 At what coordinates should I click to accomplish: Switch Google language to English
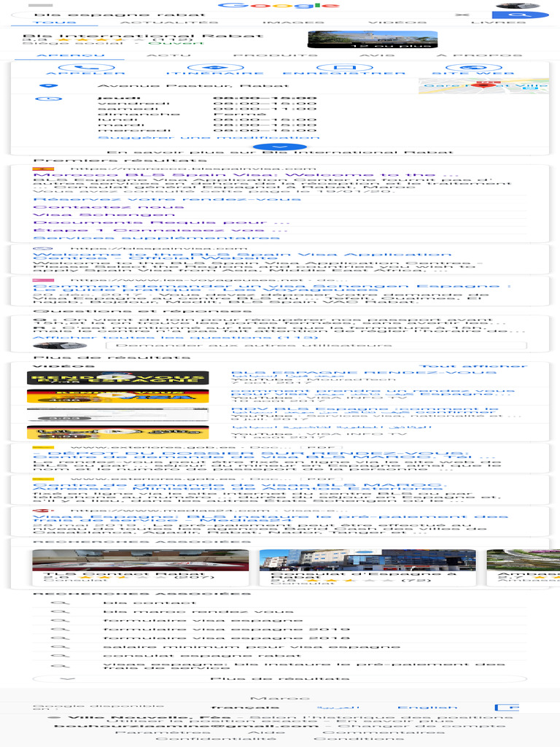coord(427,708)
